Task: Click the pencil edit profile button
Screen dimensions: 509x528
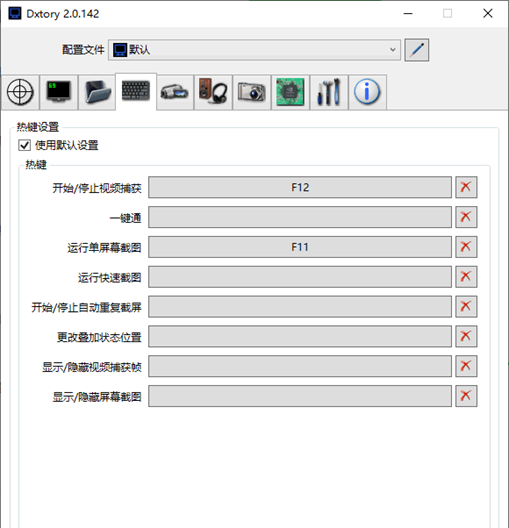Action: coord(417,50)
